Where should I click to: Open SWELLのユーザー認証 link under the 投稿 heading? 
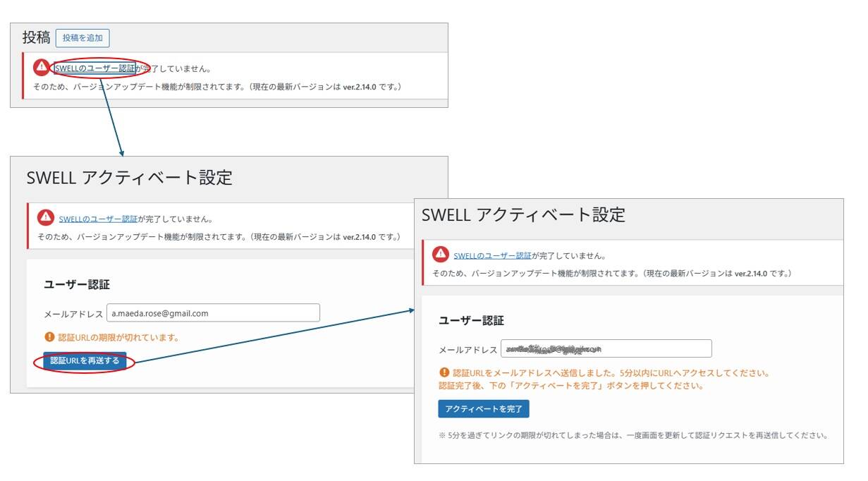point(95,69)
